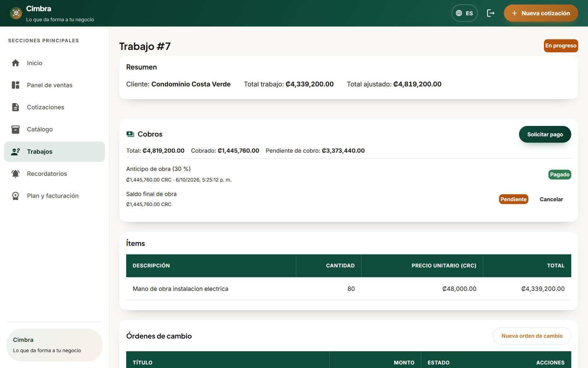This screenshot has width=588, height=368.
Task: Click the Panel de ventas dashboard icon
Action: tap(15, 85)
